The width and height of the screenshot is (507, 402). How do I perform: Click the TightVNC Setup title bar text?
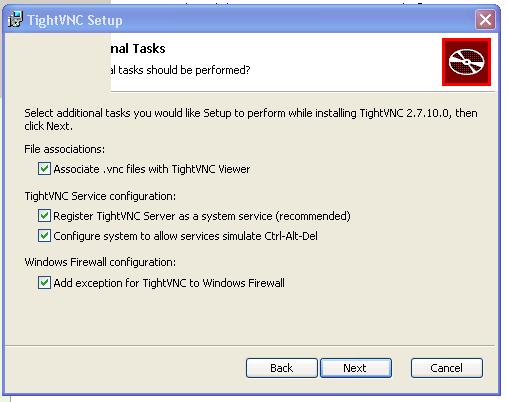coord(75,20)
